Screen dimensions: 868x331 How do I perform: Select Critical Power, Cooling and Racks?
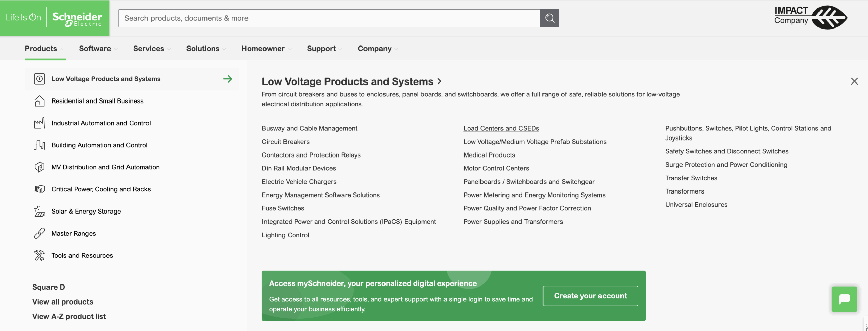point(132,189)
